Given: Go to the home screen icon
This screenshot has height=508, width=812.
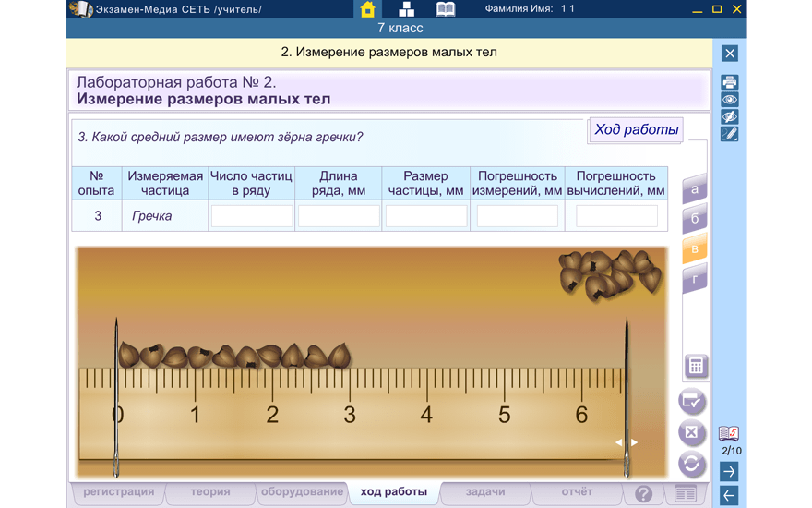Looking at the screenshot, I should (367, 9).
